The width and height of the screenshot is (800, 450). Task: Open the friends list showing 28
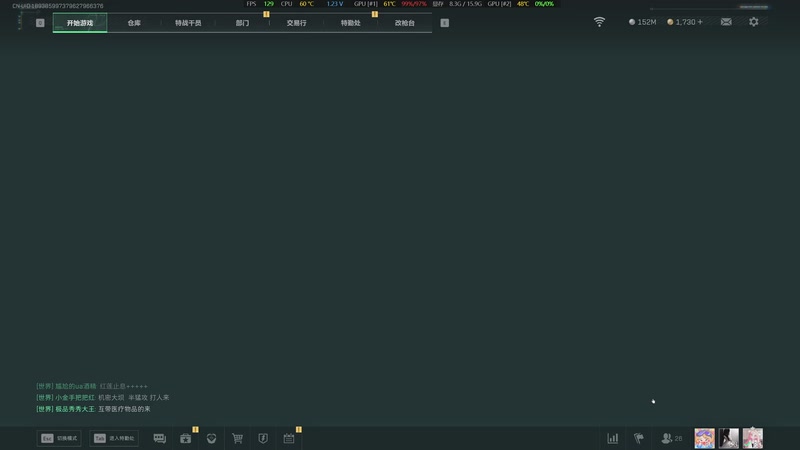[x=671, y=438]
